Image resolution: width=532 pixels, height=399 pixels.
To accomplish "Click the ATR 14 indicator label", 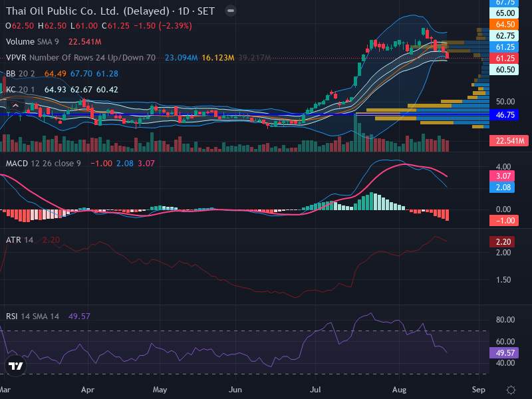I will click(x=19, y=240).
